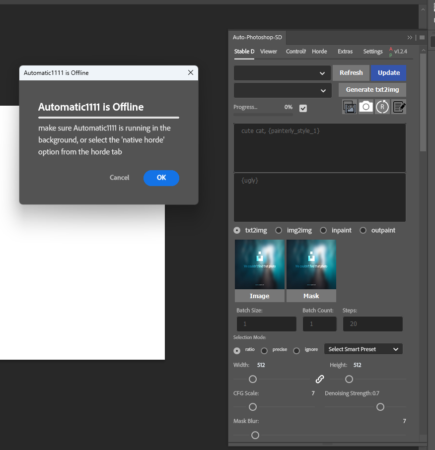The width and height of the screenshot is (435, 450).
Task: Click OK in the offline dialog
Action: pyautogui.click(x=161, y=178)
